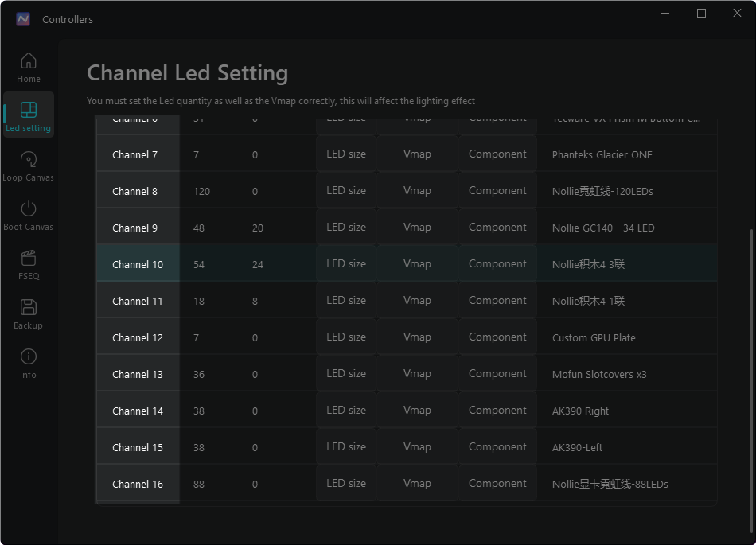Open Vmap for Channel 10
This screenshot has height=545, width=756.
coord(417,263)
